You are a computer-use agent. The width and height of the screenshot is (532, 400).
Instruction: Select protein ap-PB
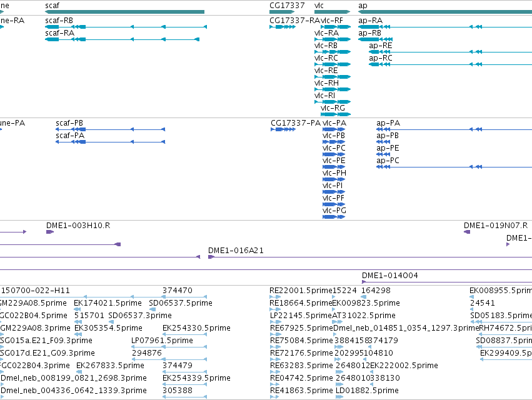tap(388, 136)
